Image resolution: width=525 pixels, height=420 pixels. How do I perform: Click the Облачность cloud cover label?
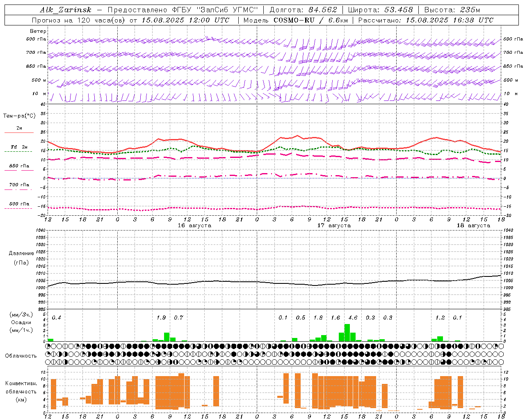click(21, 356)
